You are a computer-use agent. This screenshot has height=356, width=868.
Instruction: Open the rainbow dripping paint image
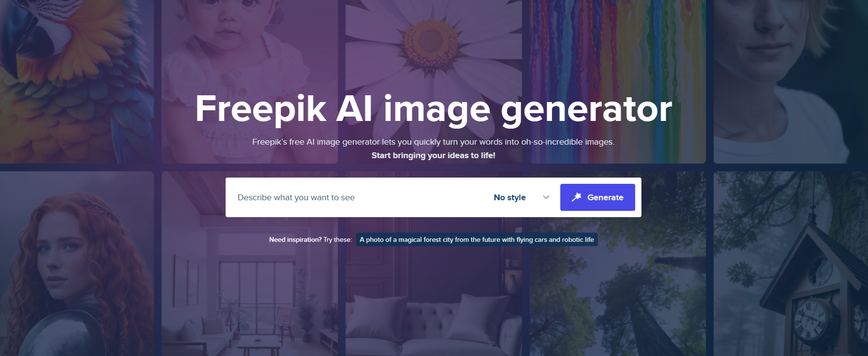[x=617, y=48]
